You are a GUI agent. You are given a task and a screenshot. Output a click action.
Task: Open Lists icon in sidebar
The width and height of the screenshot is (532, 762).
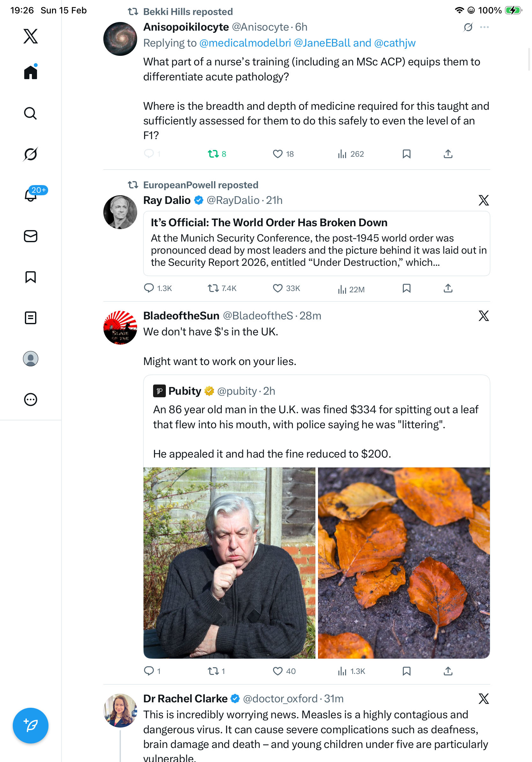31,318
